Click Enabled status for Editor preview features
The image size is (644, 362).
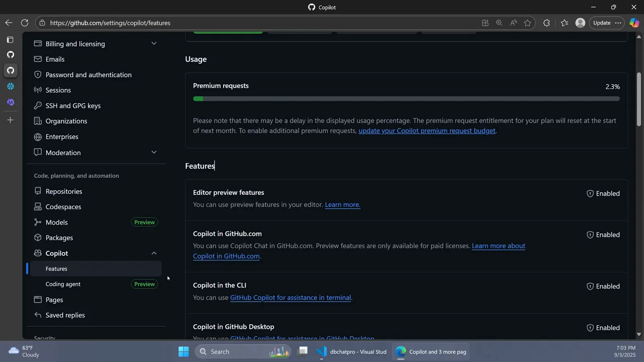click(x=603, y=193)
